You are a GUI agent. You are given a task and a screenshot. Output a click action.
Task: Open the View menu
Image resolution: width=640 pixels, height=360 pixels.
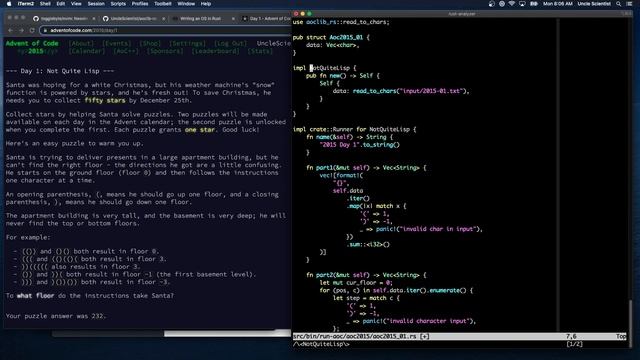(x=76, y=4)
